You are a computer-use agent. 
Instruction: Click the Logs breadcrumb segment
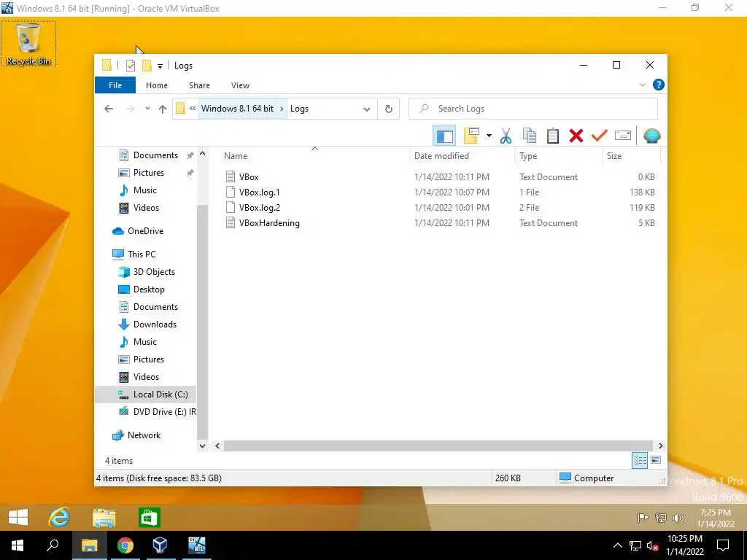(x=299, y=109)
